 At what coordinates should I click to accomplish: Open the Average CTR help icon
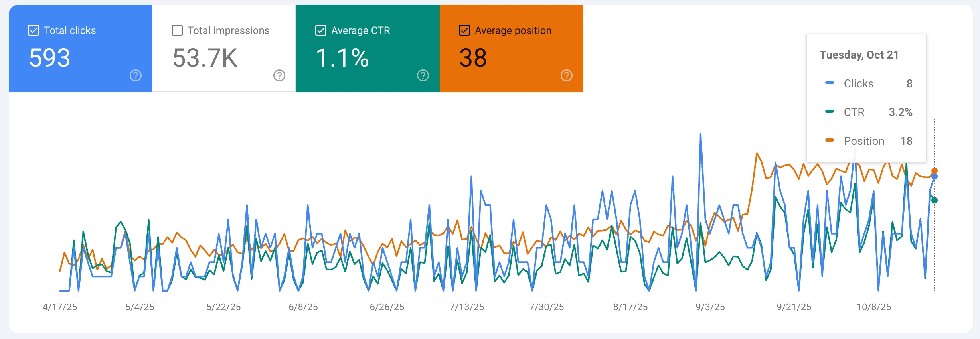[x=423, y=75]
